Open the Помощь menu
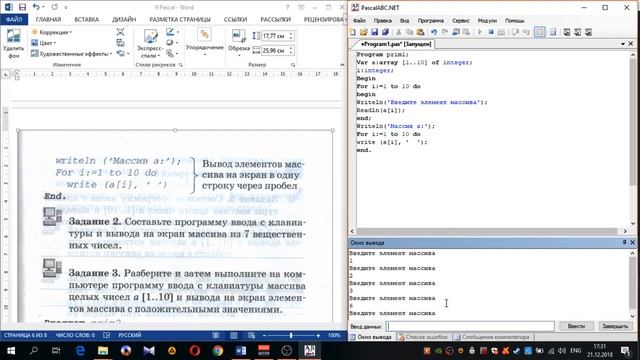The height and width of the screenshot is (360, 640). click(x=514, y=20)
